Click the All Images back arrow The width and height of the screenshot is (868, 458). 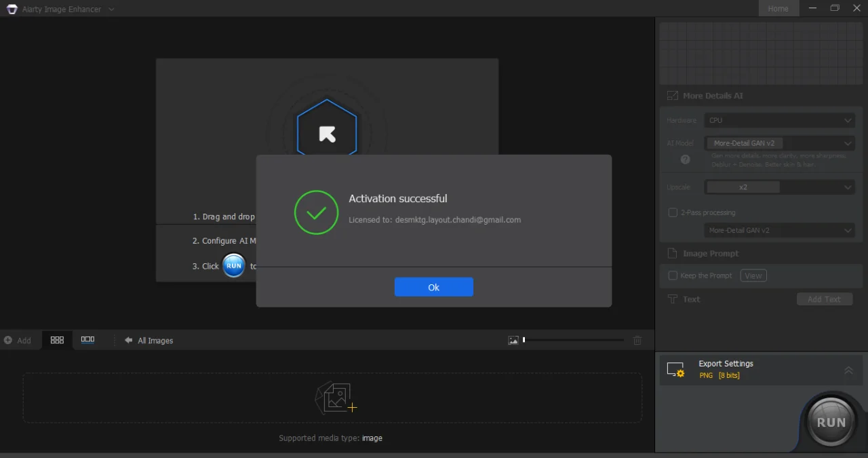128,340
